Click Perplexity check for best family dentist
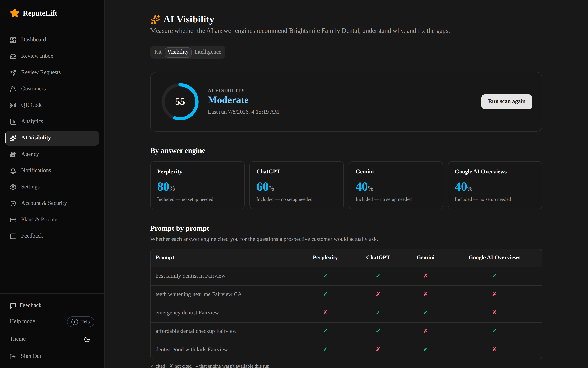Viewport: 588px width, 368px height. pyautogui.click(x=325, y=276)
